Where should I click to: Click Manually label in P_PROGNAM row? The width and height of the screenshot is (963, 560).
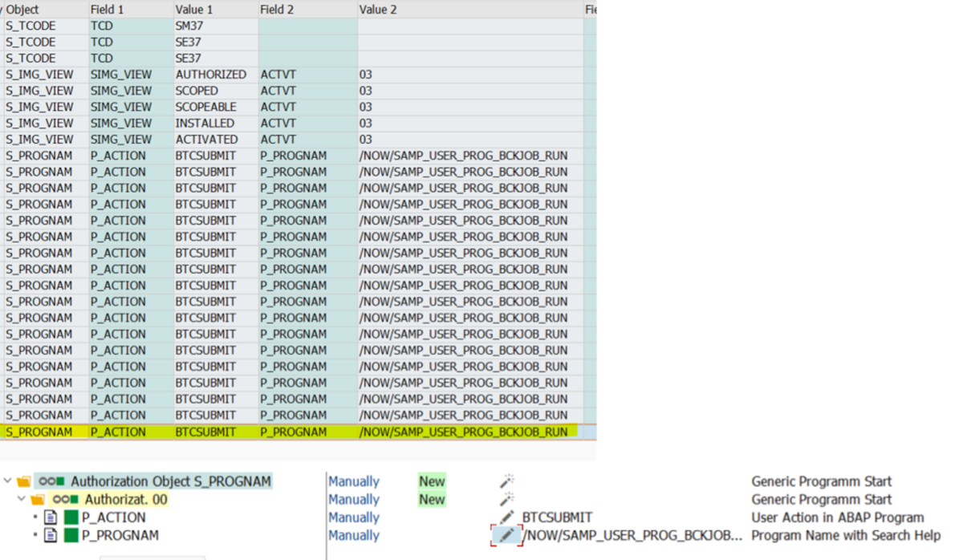click(354, 535)
